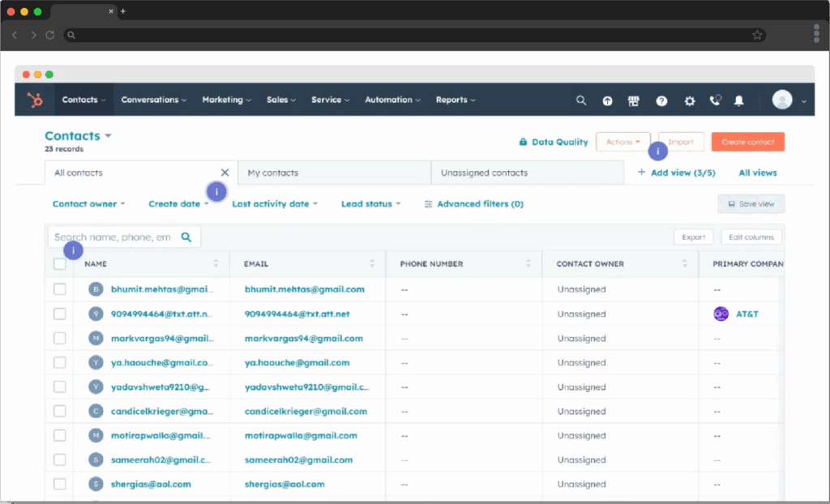Click avatar icon for shergias@aol.com contact
Viewport: 830px width, 504px height.
[x=96, y=484]
